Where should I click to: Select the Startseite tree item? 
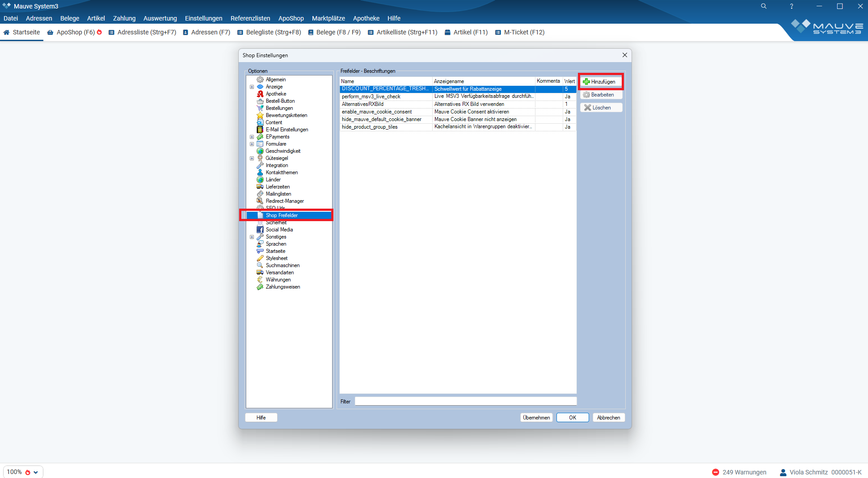(x=275, y=251)
